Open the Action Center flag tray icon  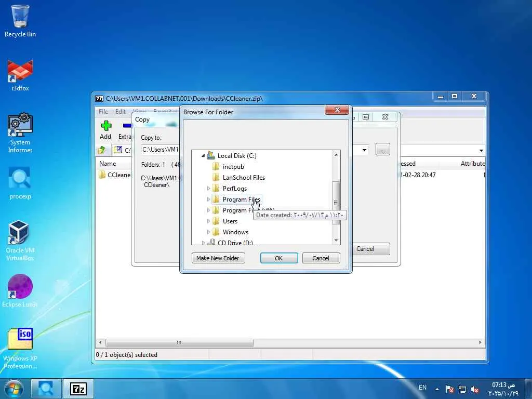pyautogui.click(x=449, y=389)
